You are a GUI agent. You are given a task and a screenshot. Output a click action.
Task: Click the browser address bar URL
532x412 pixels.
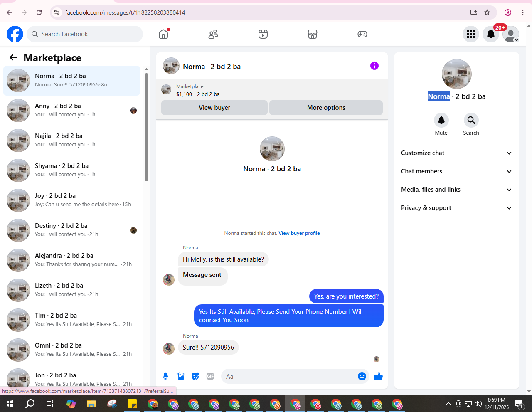pos(125,12)
